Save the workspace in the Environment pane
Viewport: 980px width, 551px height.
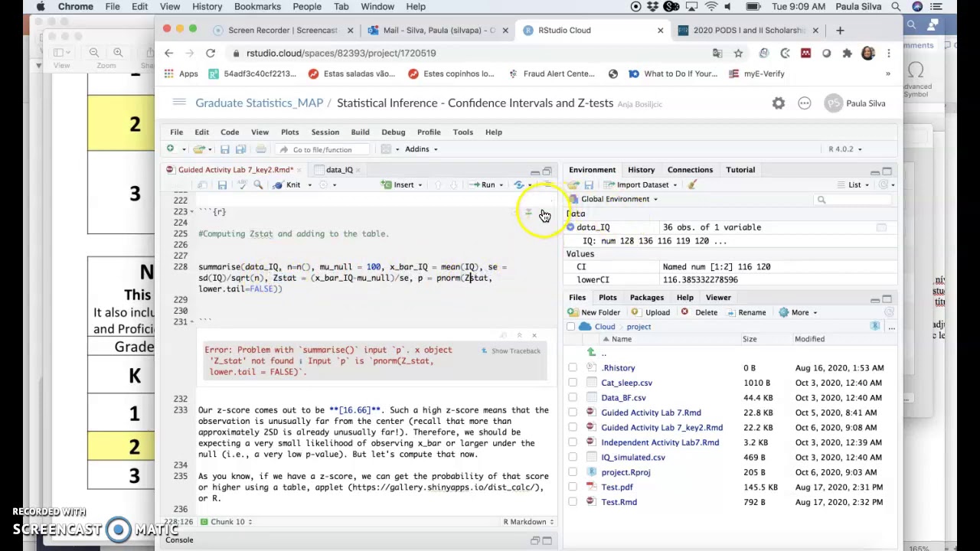(589, 184)
